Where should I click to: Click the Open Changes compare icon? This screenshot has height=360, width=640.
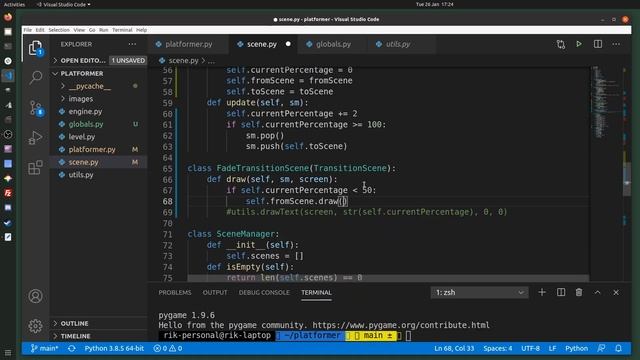pyautogui.click(x=561, y=44)
